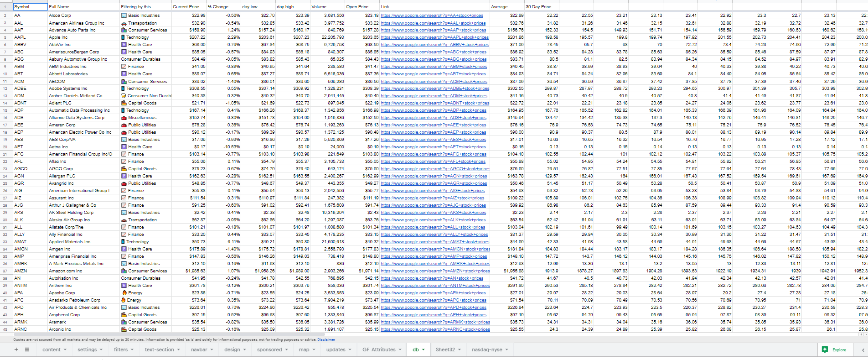This screenshot has height=360, width=868.
Task: Click the Public Utilities icon in Ameren Corp row
Action: tap(124, 125)
